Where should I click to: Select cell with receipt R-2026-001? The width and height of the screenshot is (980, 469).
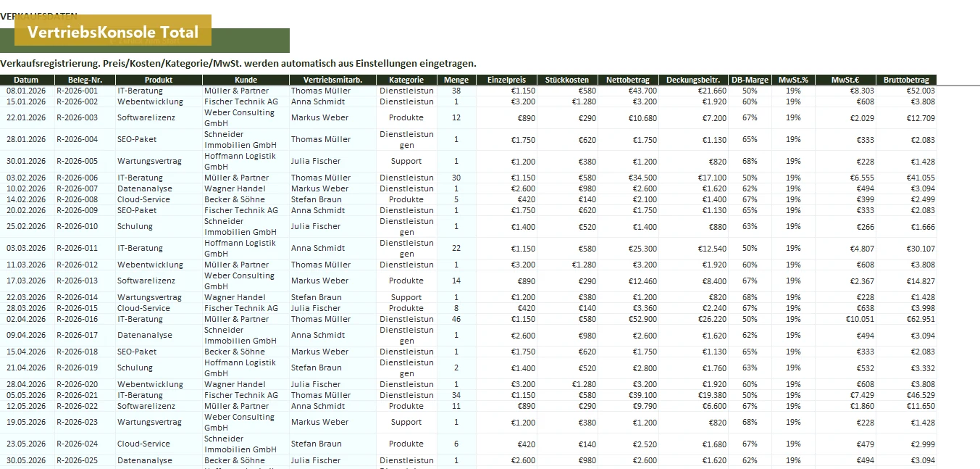point(85,91)
